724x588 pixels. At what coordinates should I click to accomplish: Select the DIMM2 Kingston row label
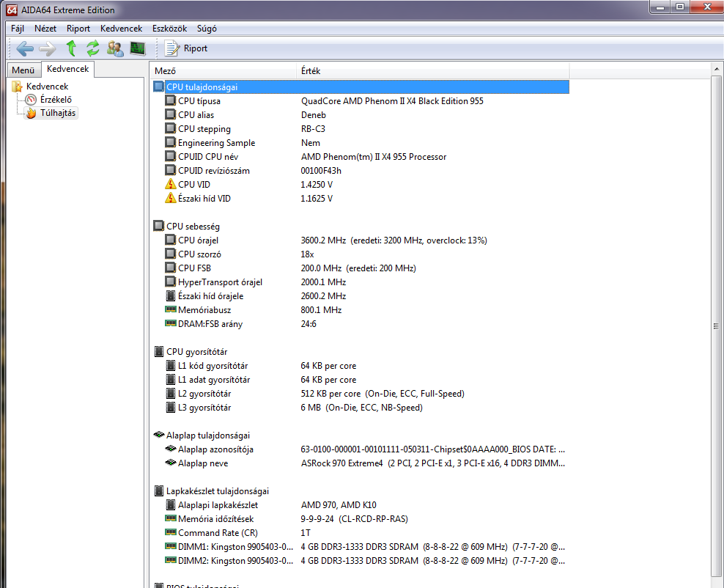coord(235,561)
